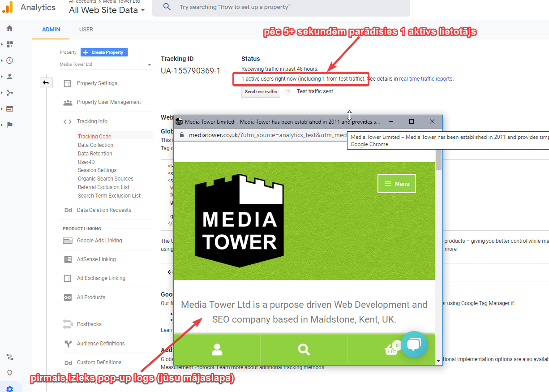The width and height of the screenshot is (549, 392).
Task: Collapse the admin panel with the back arrow
Action: (x=46, y=82)
